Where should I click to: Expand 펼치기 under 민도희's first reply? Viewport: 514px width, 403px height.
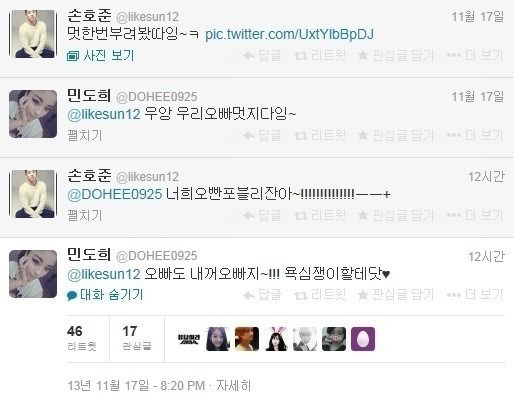coord(85,136)
